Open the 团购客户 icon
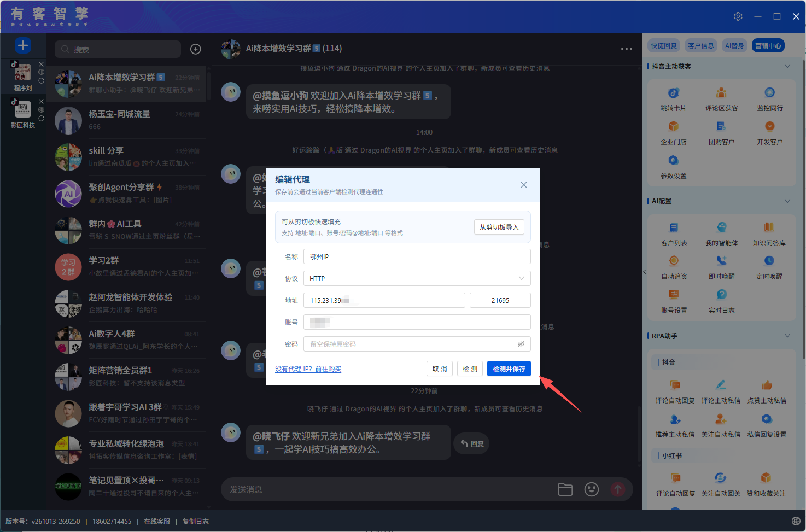Image resolution: width=806 pixels, height=532 pixels. coord(721,127)
